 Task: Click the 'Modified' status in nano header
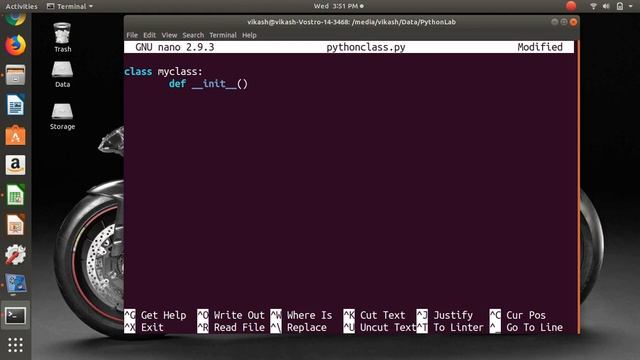(540, 47)
